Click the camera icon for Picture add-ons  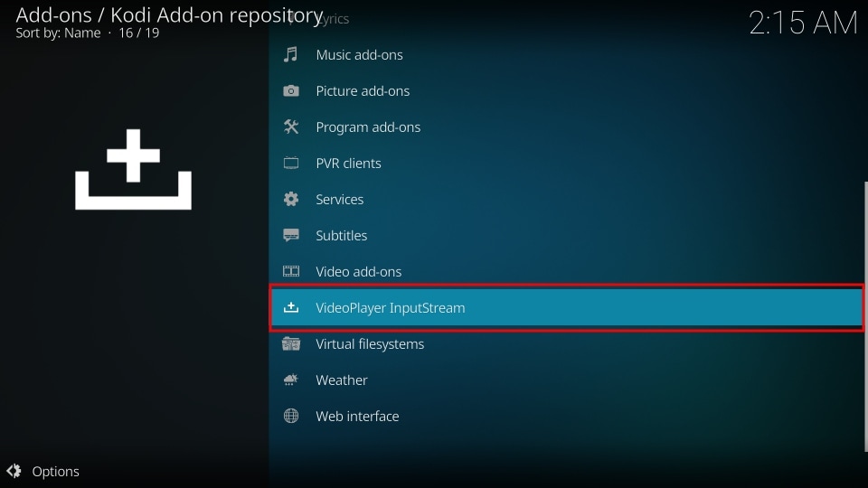coord(290,90)
